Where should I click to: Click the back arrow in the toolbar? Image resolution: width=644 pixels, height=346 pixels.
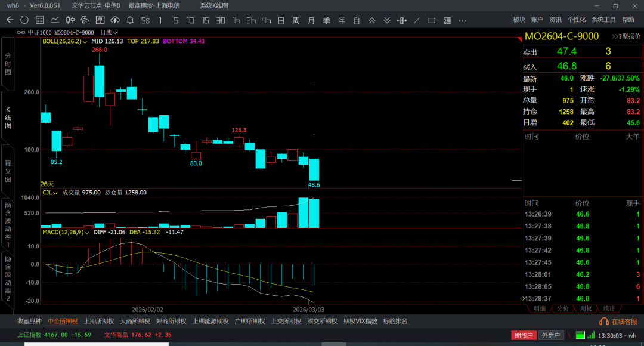pyautogui.click(x=10, y=20)
